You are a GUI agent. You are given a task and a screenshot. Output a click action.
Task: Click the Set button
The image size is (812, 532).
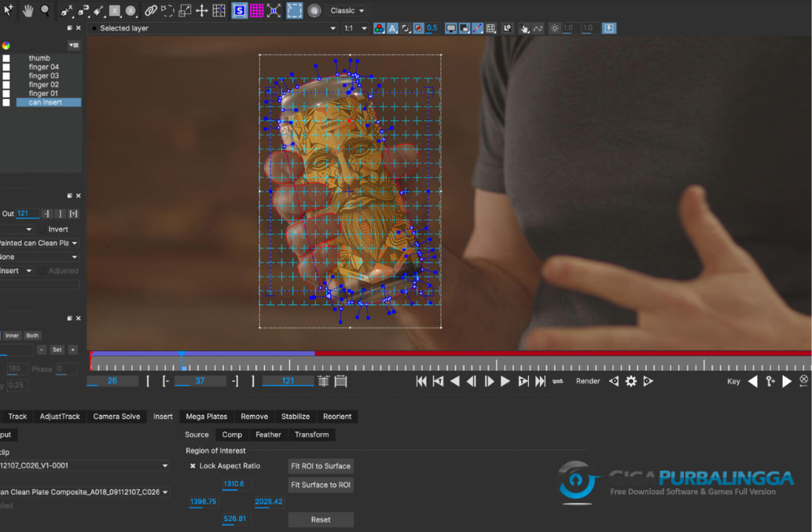coord(57,350)
